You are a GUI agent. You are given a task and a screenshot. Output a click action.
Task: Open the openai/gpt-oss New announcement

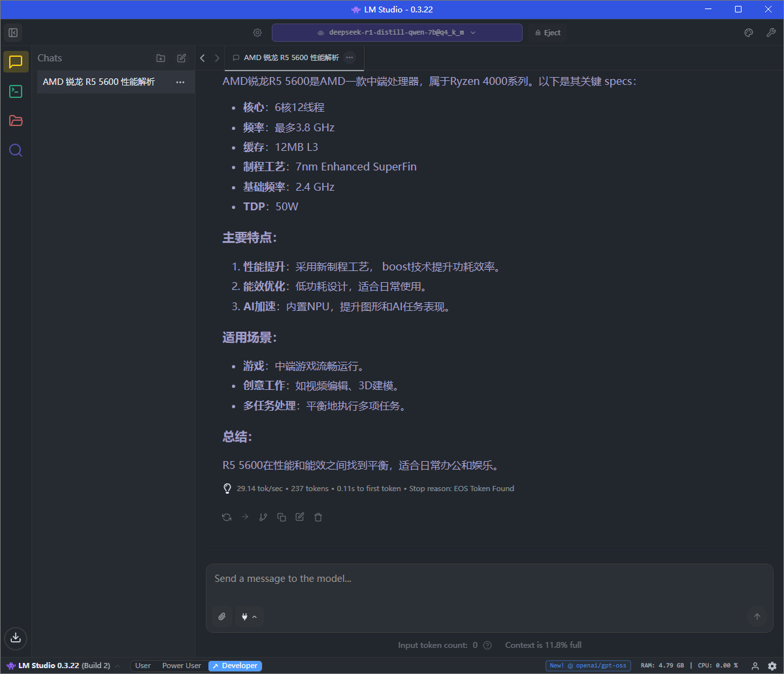[x=589, y=666]
